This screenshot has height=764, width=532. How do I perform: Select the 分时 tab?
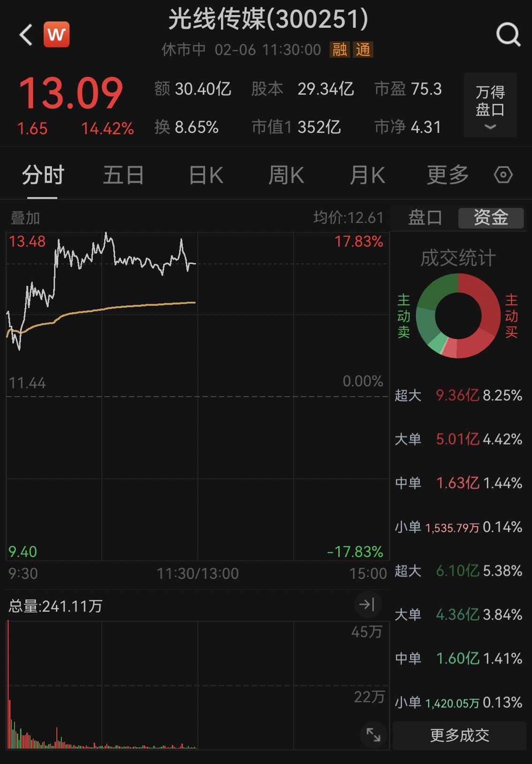tap(43, 175)
